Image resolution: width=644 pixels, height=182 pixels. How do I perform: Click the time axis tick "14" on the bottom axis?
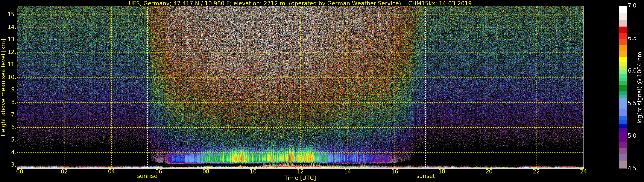tap(348, 171)
